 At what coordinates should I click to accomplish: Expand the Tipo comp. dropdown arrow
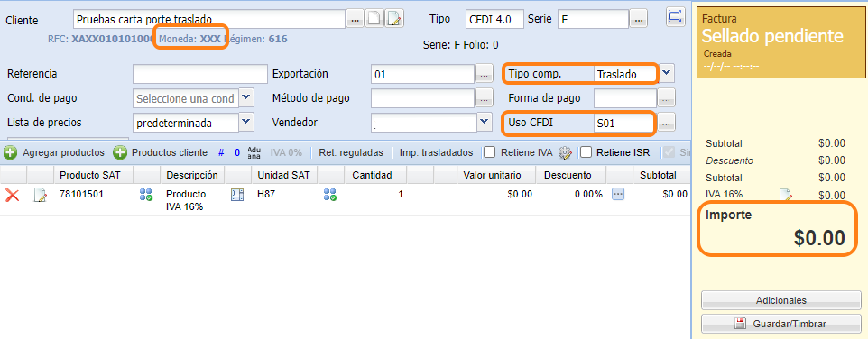click(667, 72)
